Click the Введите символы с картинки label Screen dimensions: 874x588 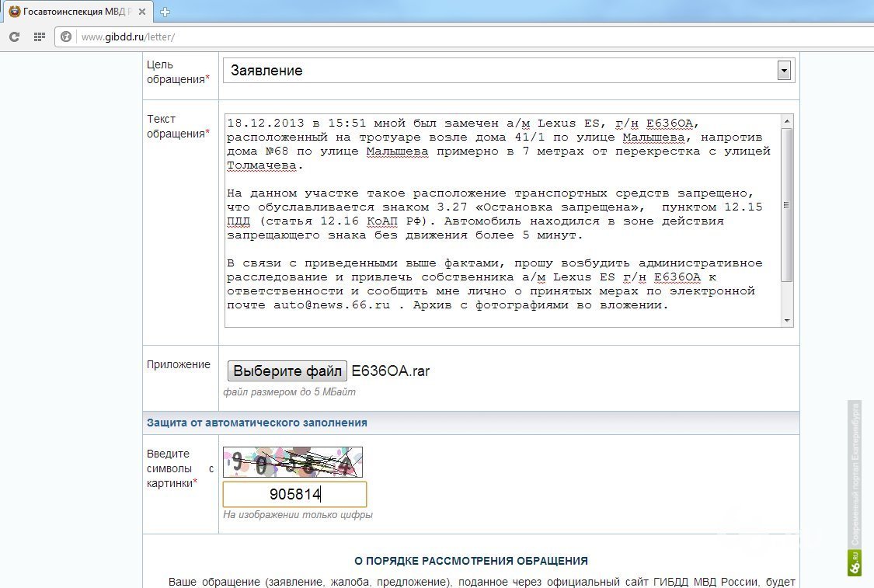coord(180,468)
